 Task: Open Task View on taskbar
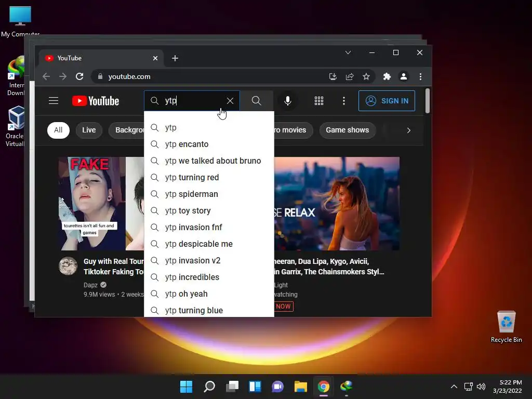pos(232,387)
